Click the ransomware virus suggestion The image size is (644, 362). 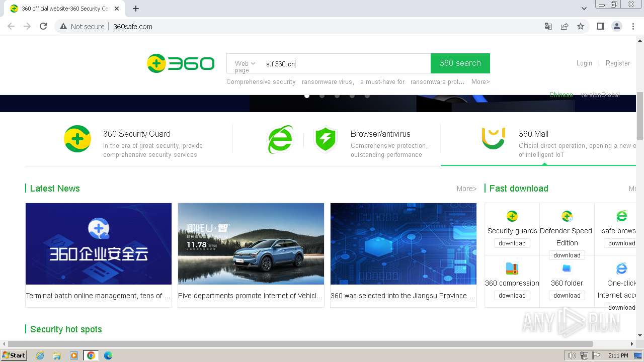click(x=328, y=82)
